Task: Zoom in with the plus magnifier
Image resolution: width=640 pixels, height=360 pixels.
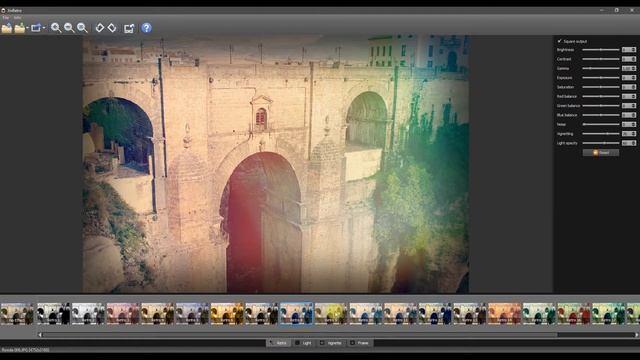Action: pyautogui.click(x=56, y=28)
